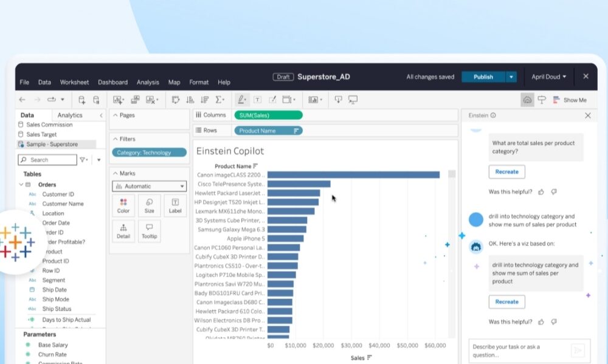This screenshot has height=364, width=608.
Task: Open the Publish dropdown arrow
Action: pyautogui.click(x=511, y=77)
